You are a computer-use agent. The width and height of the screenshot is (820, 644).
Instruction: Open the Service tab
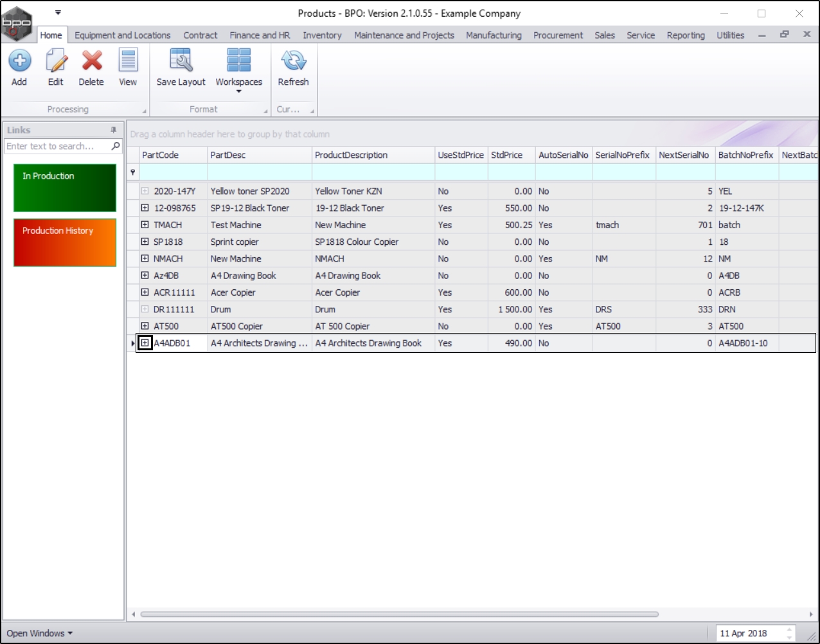(641, 35)
